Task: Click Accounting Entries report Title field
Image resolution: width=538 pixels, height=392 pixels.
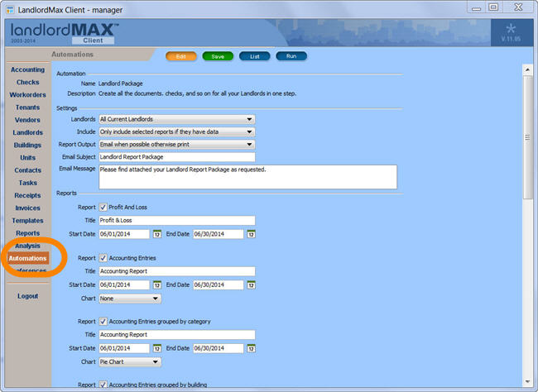Action: pos(177,271)
